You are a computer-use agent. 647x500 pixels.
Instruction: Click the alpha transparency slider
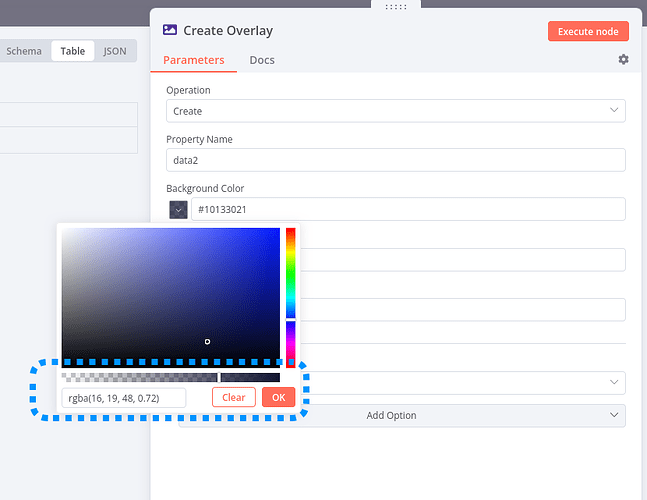point(171,377)
